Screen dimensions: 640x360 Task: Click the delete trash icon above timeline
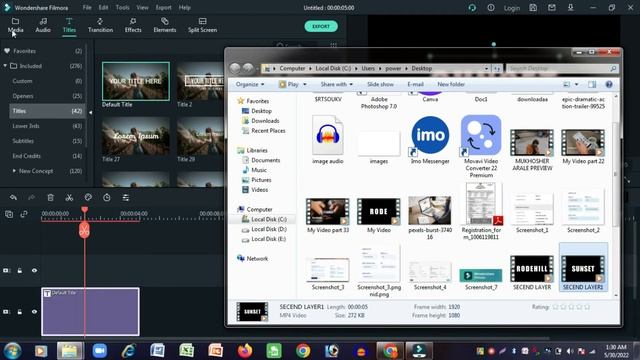pyautogui.click(x=51, y=198)
